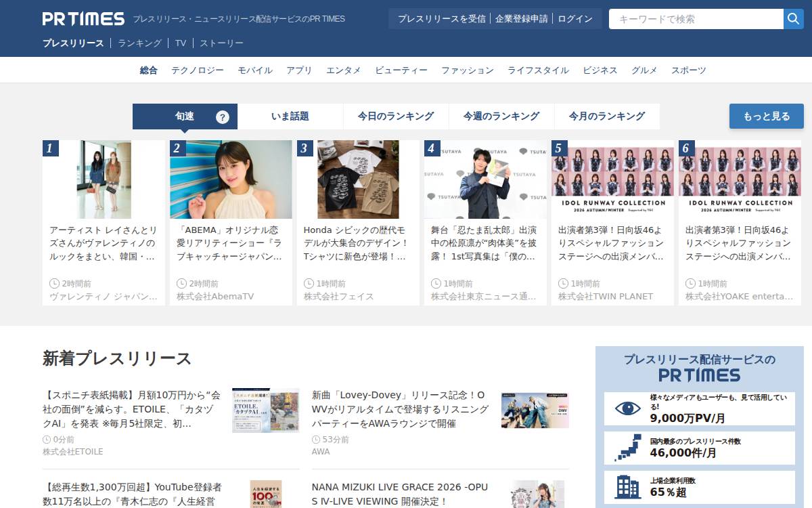Select ランキング in the header nav

(x=139, y=43)
